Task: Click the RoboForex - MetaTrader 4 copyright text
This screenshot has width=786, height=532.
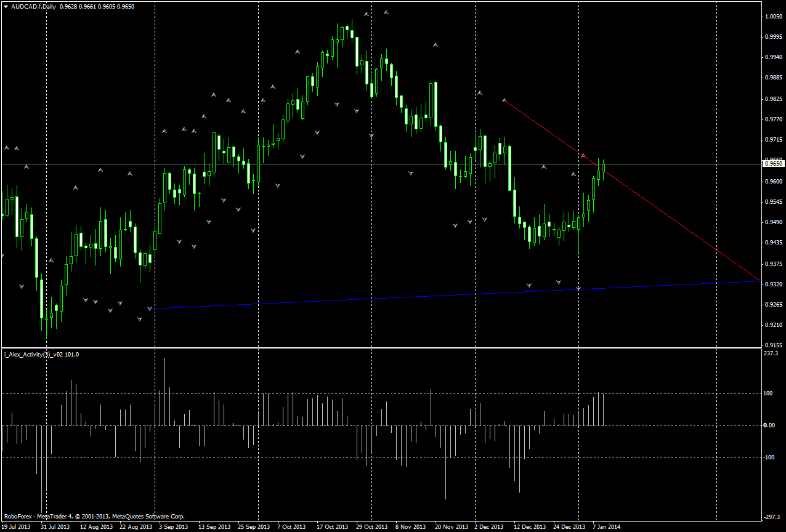Action: pyautogui.click(x=94, y=517)
